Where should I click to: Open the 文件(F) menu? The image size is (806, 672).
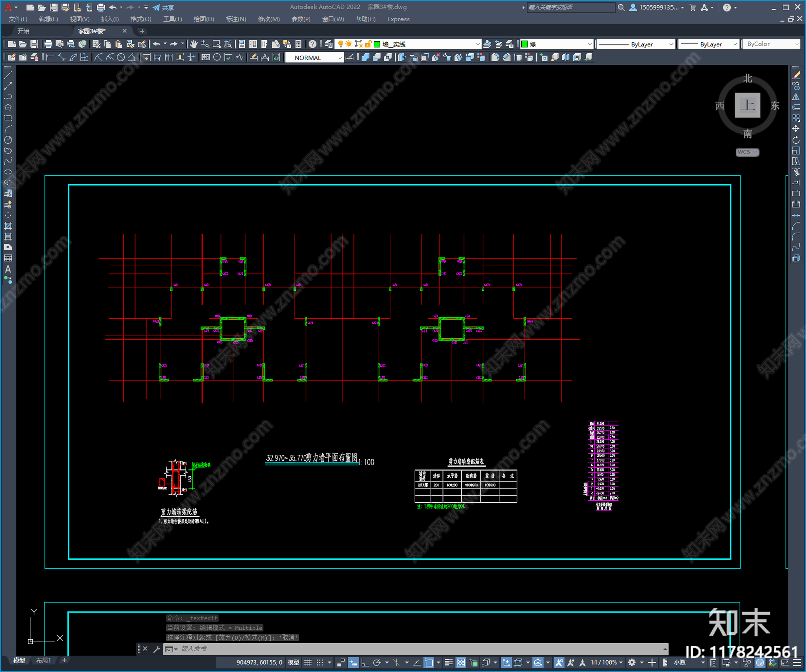click(18, 19)
